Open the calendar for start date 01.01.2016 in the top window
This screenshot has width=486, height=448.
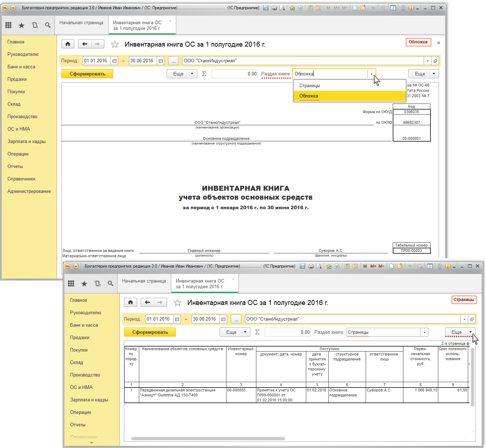[114, 61]
